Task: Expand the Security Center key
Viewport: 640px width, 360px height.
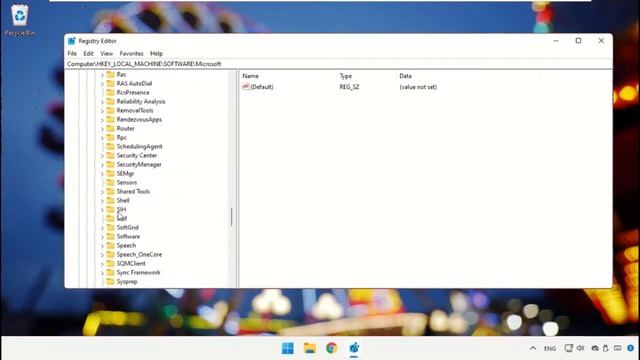Action: point(102,156)
